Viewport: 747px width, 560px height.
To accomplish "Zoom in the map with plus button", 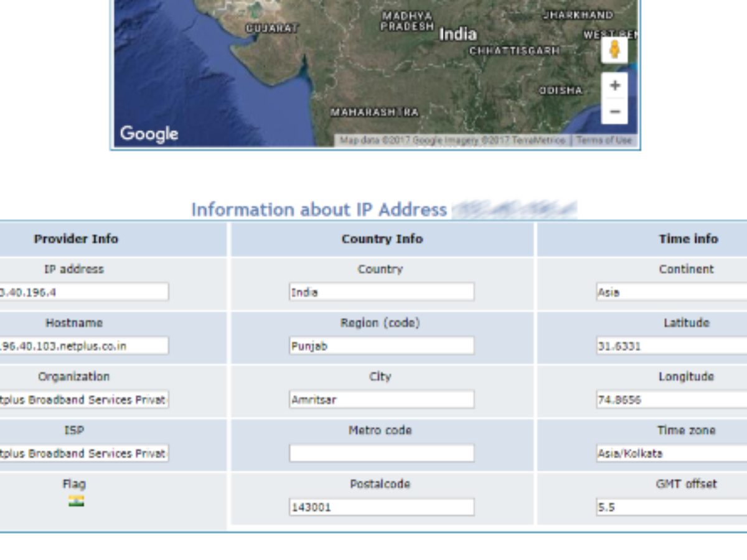I will [x=615, y=85].
